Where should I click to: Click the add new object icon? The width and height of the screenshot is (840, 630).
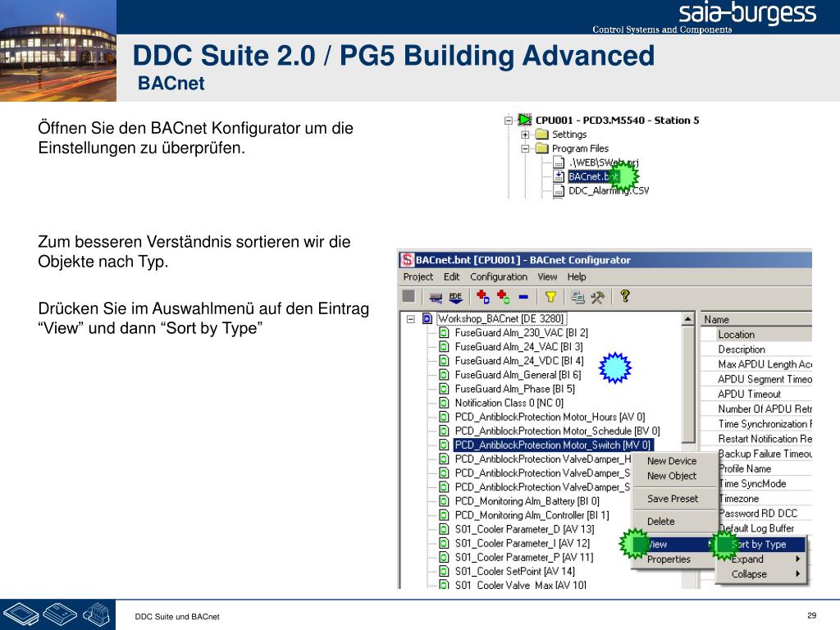(503, 296)
